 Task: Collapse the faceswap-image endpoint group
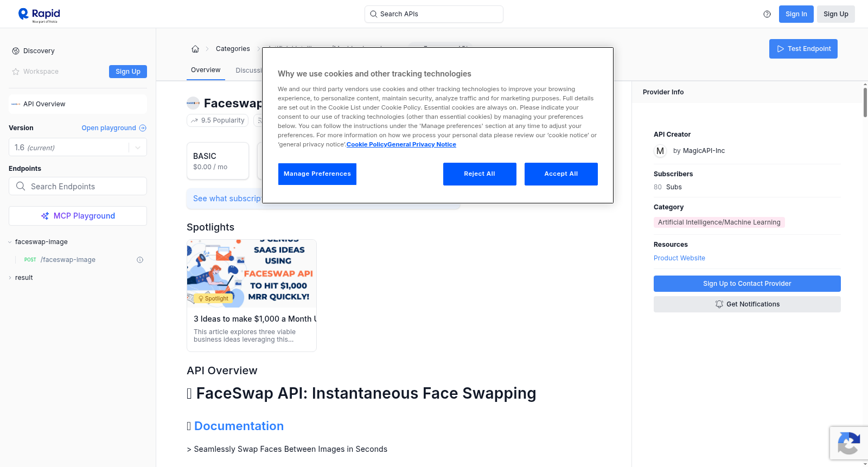pyautogui.click(x=10, y=242)
